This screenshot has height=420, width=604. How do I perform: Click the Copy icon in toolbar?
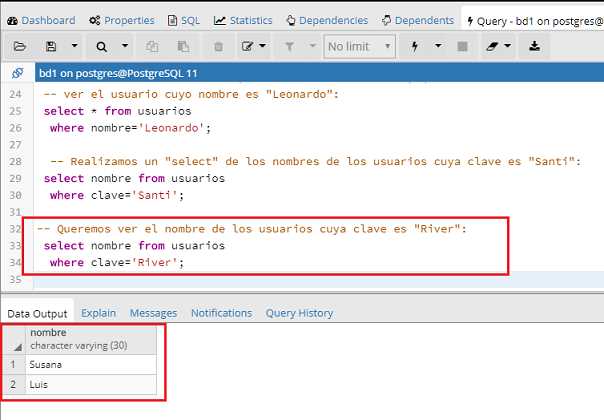152,47
